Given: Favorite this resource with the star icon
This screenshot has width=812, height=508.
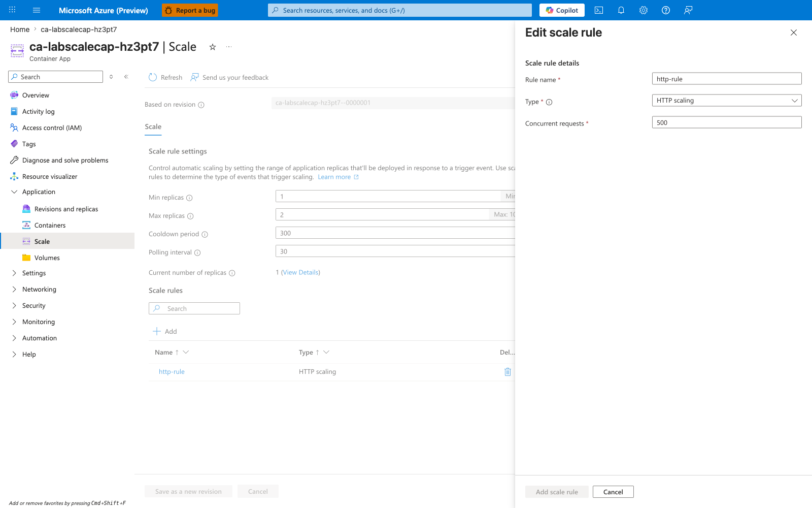Looking at the screenshot, I should 213,47.
